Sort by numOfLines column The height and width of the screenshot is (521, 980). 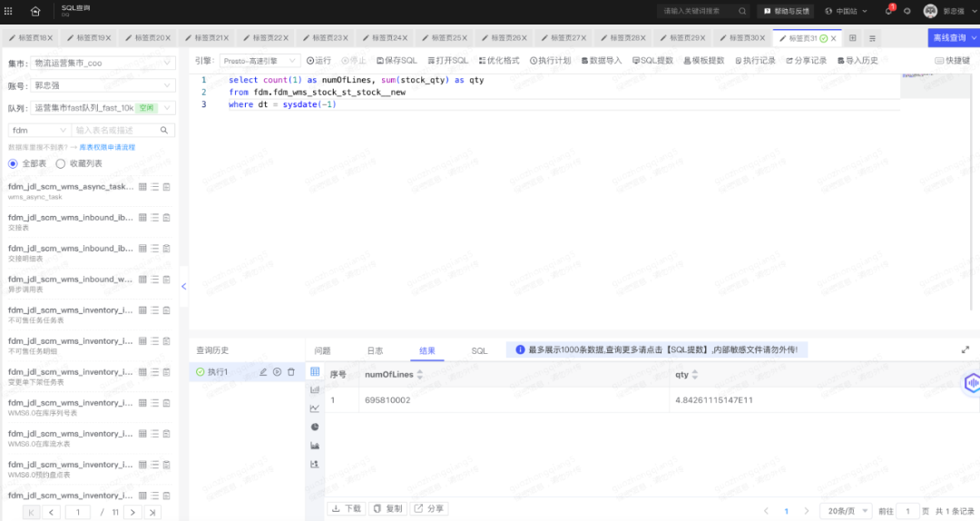(419, 374)
